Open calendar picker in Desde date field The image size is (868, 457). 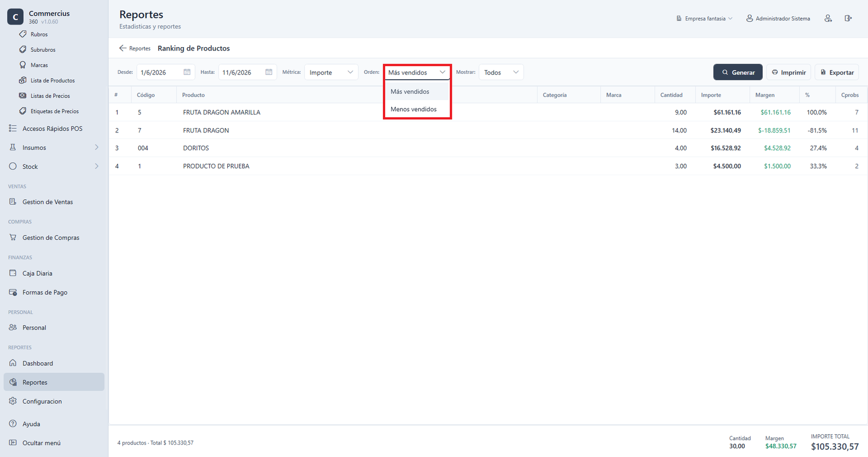tap(187, 72)
